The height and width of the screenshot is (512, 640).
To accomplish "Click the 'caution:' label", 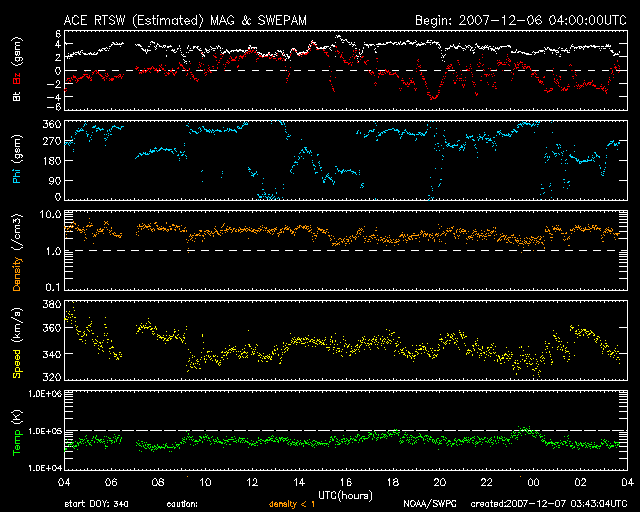I will tap(182, 504).
